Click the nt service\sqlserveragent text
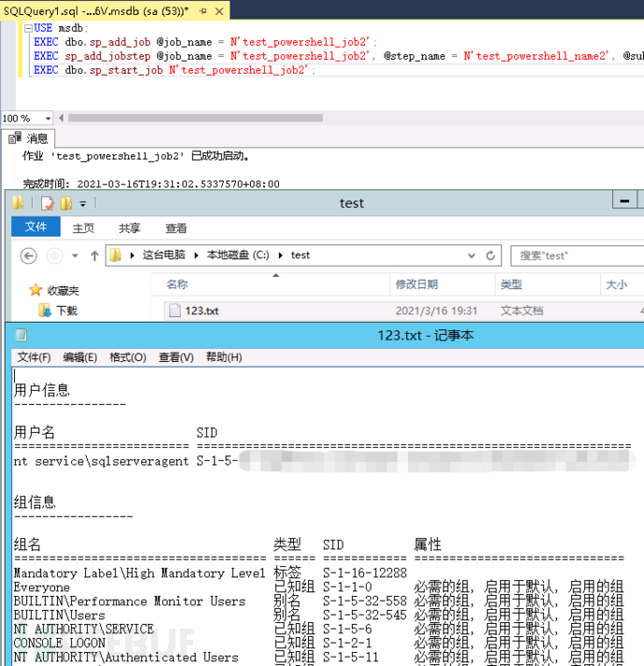This screenshot has height=666, width=644. click(x=101, y=462)
